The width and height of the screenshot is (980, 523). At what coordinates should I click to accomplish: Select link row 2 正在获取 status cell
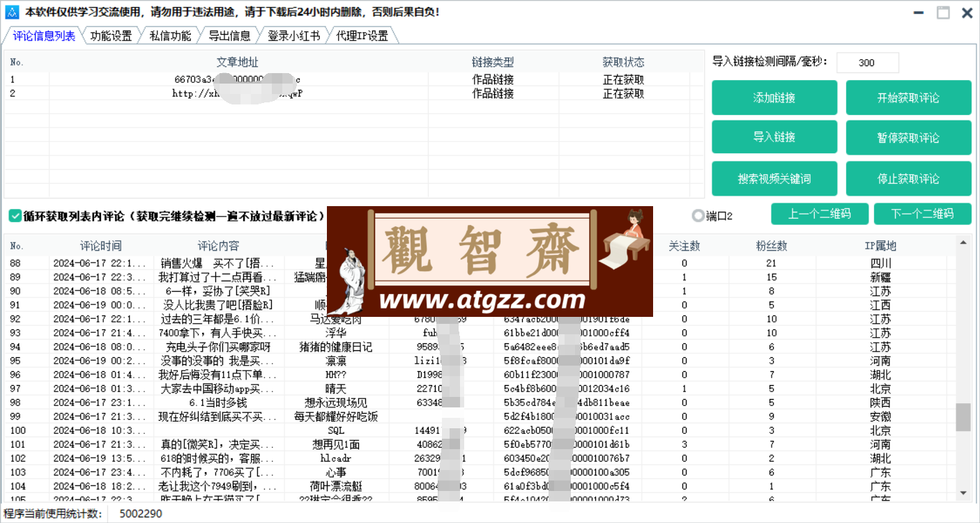click(624, 93)
